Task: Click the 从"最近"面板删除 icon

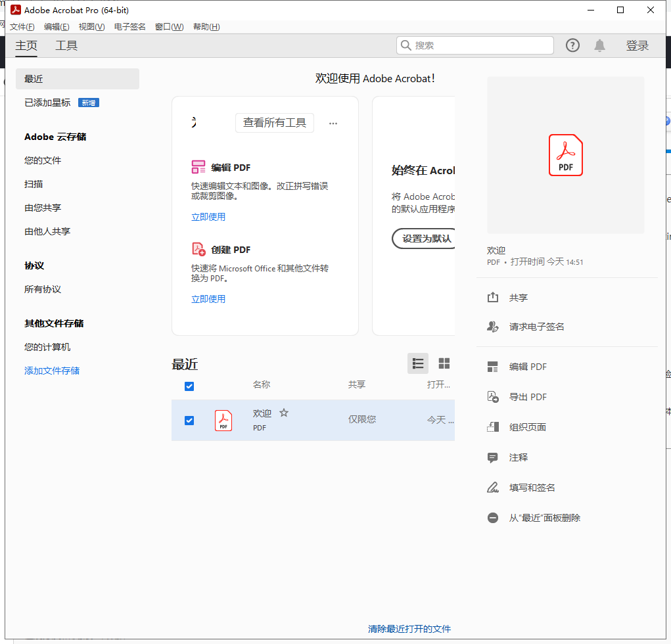Action: coord(493,518)
